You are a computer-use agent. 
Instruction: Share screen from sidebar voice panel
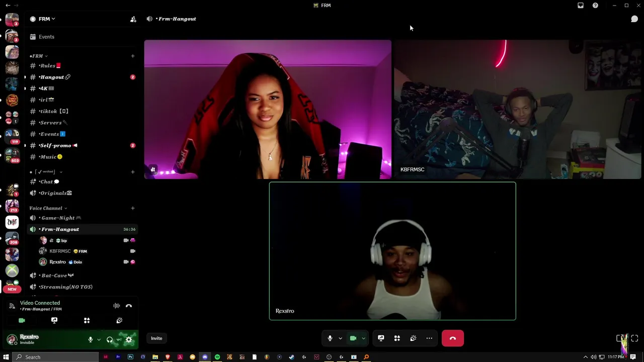coord(54,320)
